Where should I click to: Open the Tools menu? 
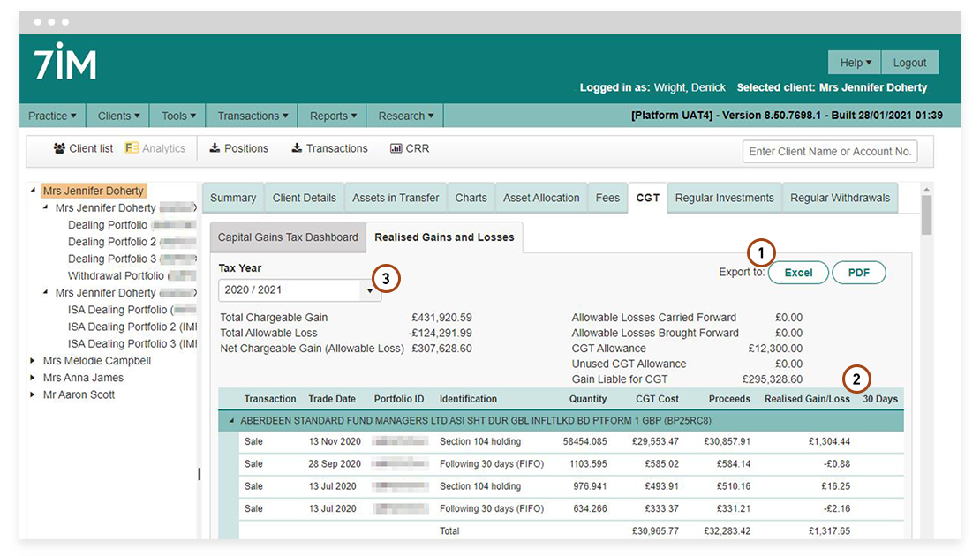point(178,116)
